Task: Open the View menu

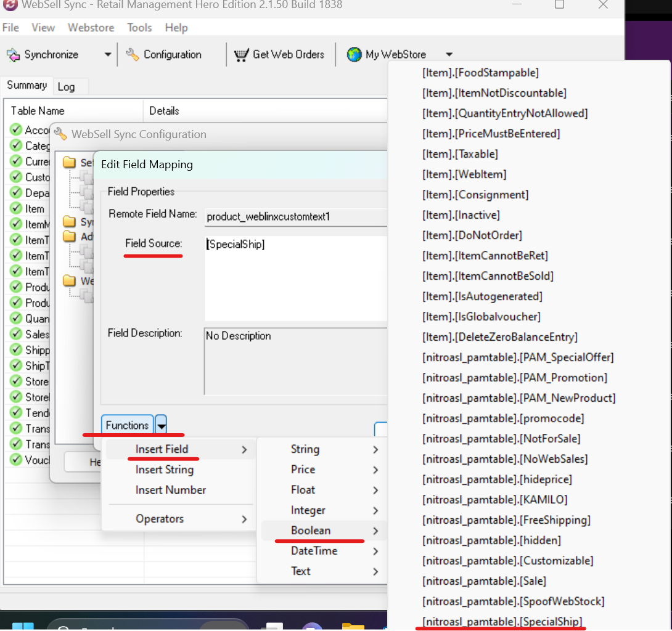Action: pyautogui.click(x=43, y=28)
